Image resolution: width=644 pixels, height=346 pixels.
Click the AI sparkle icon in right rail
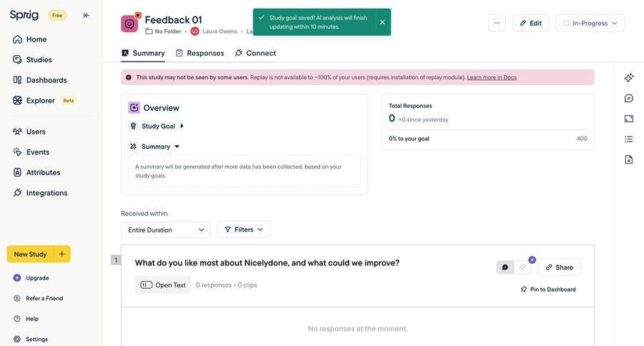coord(629,78)
